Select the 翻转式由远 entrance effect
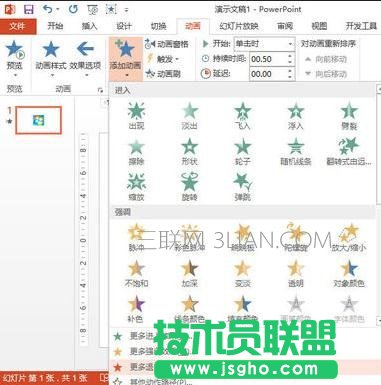This screenshot has width=381, height=385. 349,151
